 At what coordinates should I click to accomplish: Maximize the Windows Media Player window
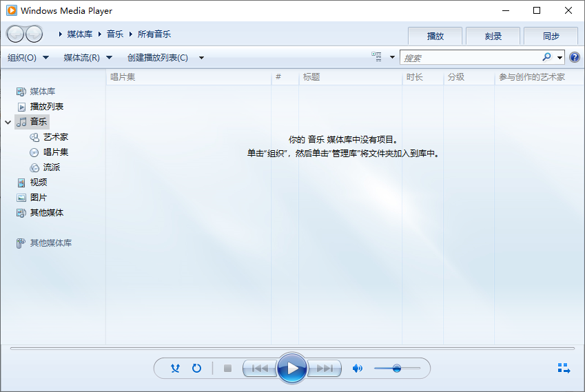537,10
